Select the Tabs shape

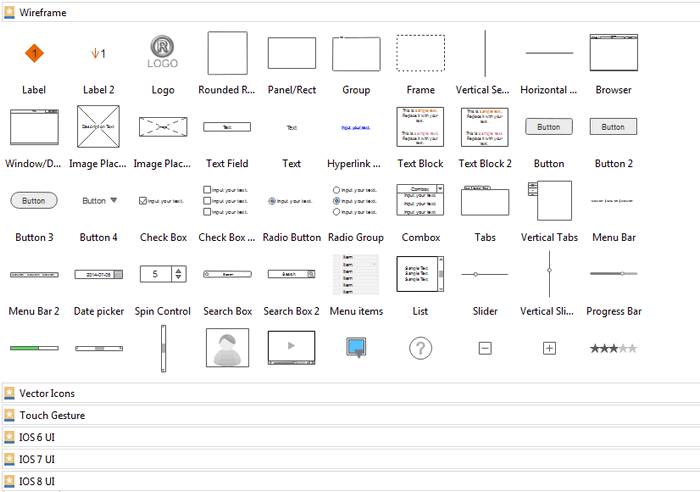[485, 201]
